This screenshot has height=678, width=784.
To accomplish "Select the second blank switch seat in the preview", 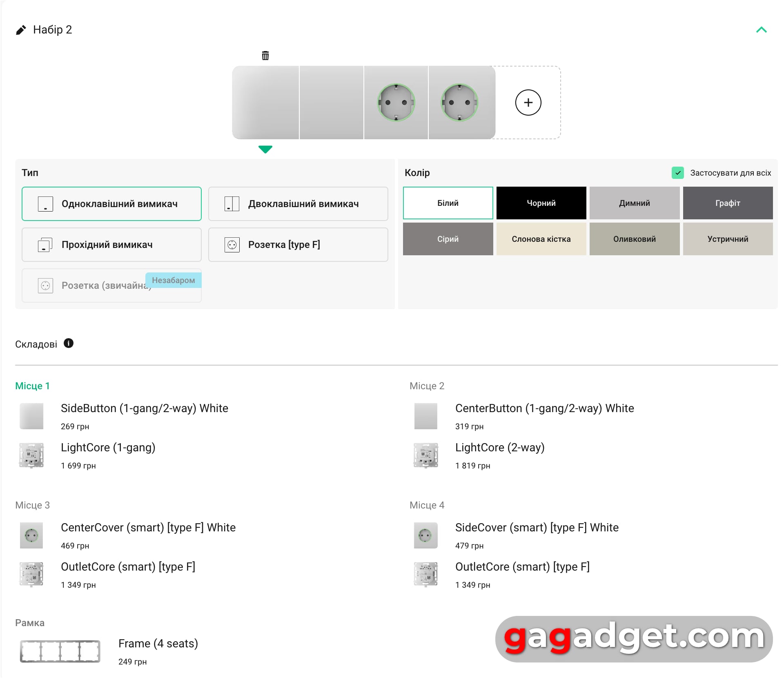I will [331, 103].
